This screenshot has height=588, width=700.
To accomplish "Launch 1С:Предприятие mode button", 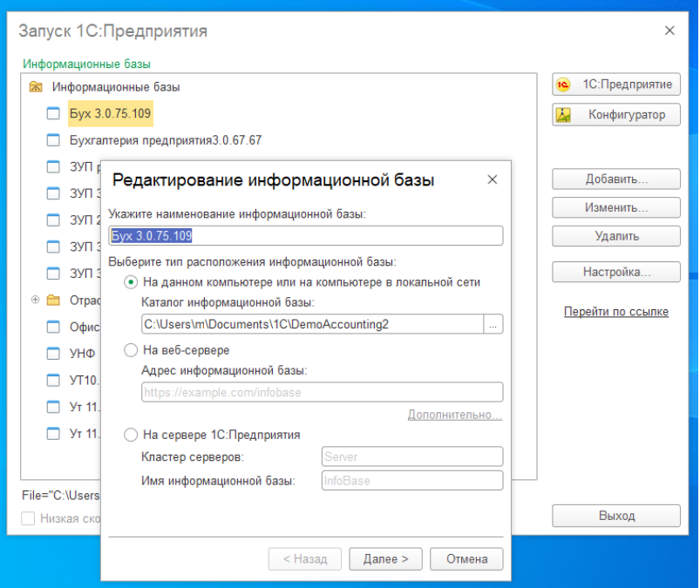I will (616, 84).
